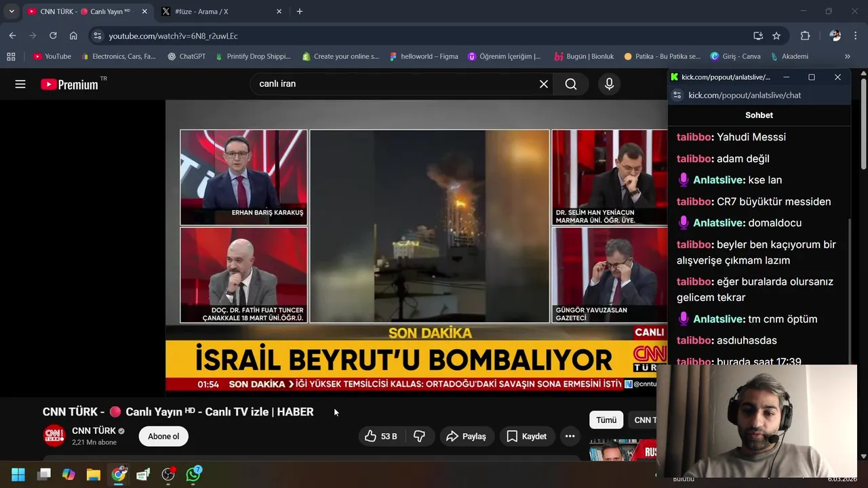This screenshot has height=488, width=868.
Task: Go back in browser history
Action: [12, 36]
